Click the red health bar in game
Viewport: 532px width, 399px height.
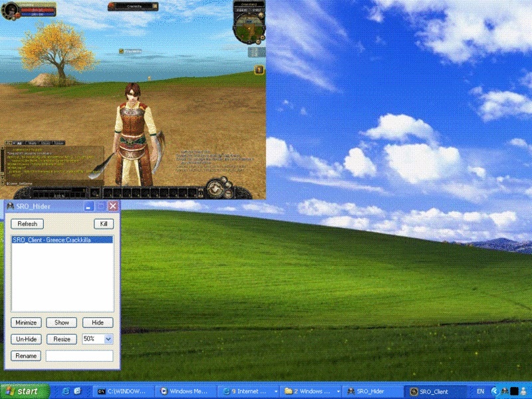point(37,10)
